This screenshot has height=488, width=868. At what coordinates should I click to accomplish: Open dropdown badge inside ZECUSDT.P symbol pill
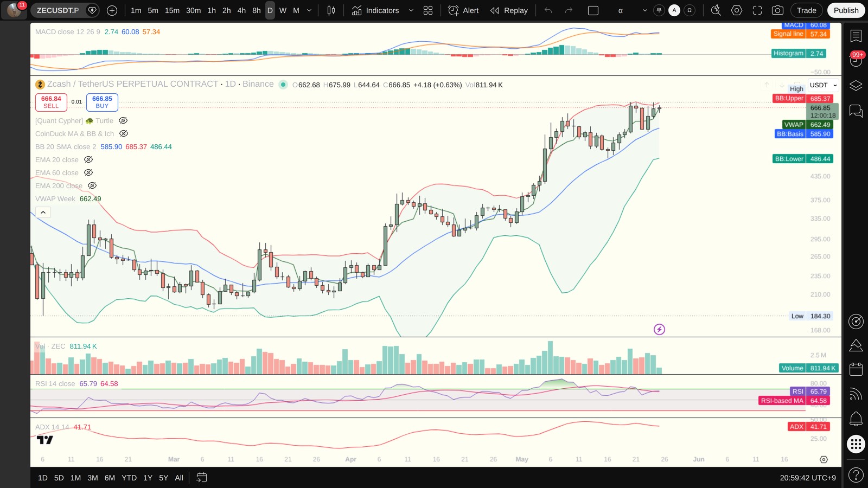click(x=92, y=10)
